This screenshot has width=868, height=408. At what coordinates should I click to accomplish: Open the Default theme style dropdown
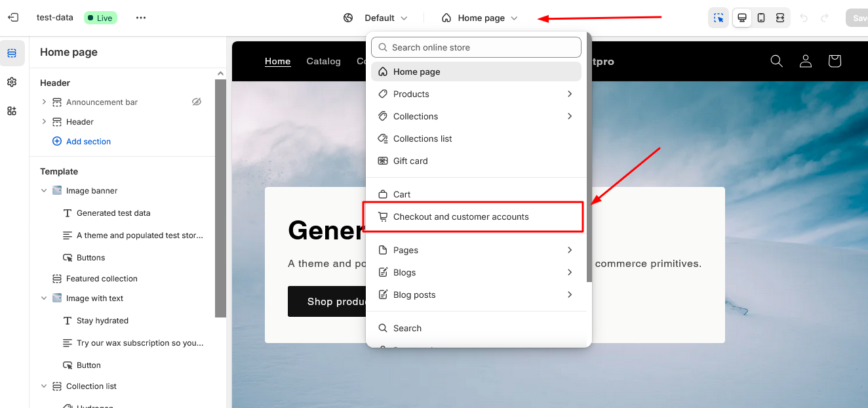click(x=386, y=18)
